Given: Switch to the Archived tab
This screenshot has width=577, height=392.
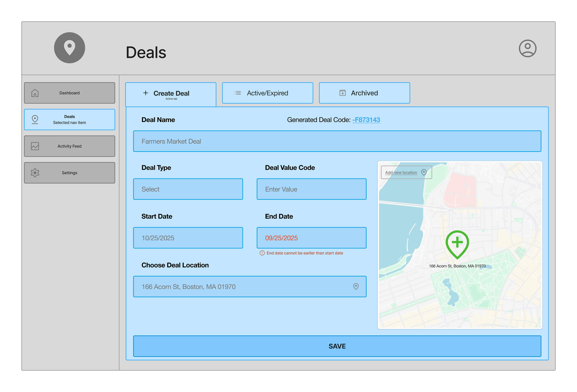Looking at the screenshot, I should pos(364,93).
